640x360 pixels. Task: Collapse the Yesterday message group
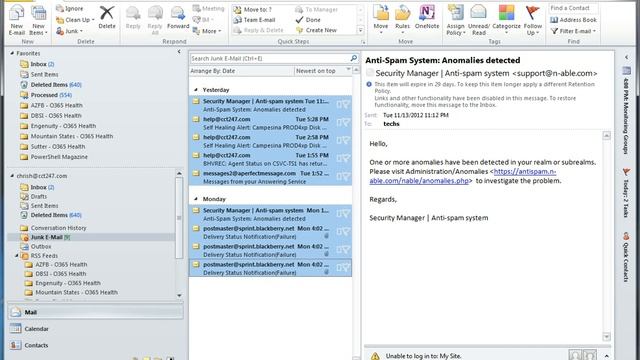[196, 90]
